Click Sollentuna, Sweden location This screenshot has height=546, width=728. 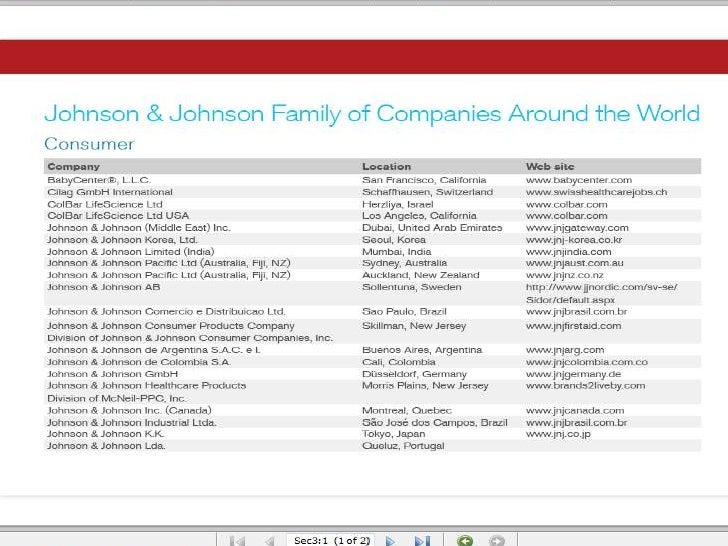(411, 287)
